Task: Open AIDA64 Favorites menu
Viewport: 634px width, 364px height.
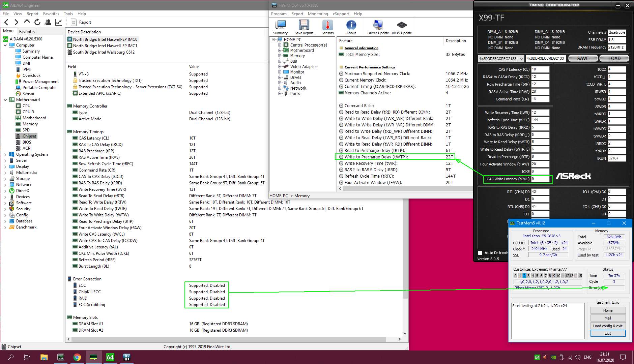Action: click(x=51, y=14)
